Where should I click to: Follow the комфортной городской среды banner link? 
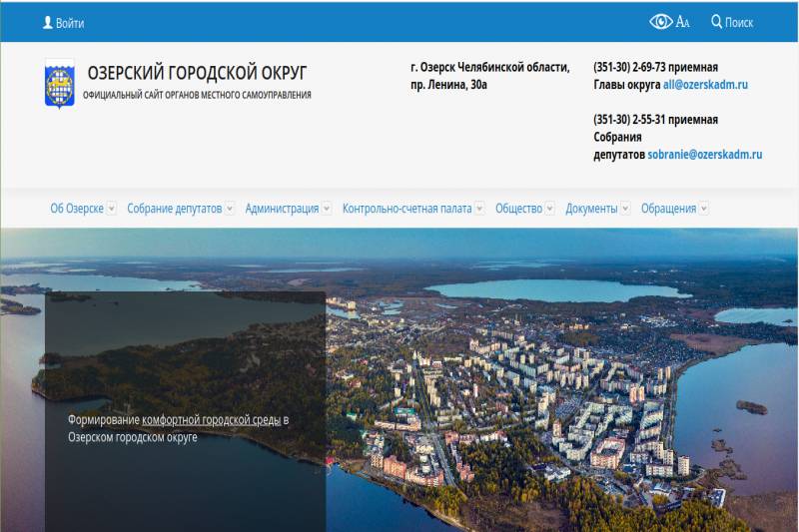click(x=211, y=420)
